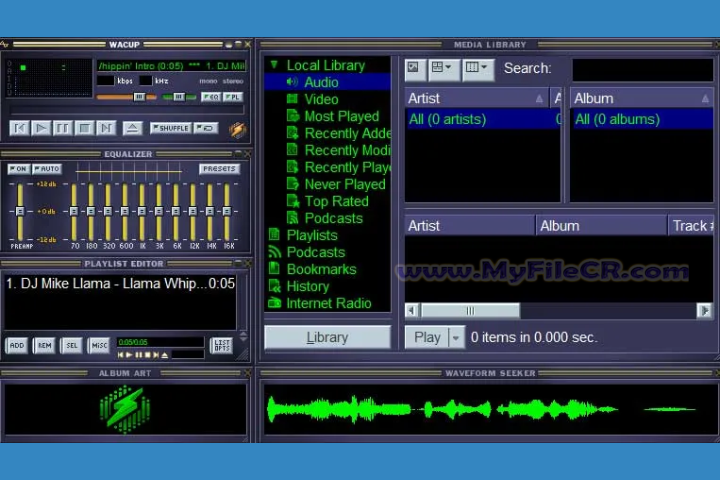The width and height of the screenshot is (720, 480).
Task: Go to the previous track in WACUP main window
Action: 19,128
